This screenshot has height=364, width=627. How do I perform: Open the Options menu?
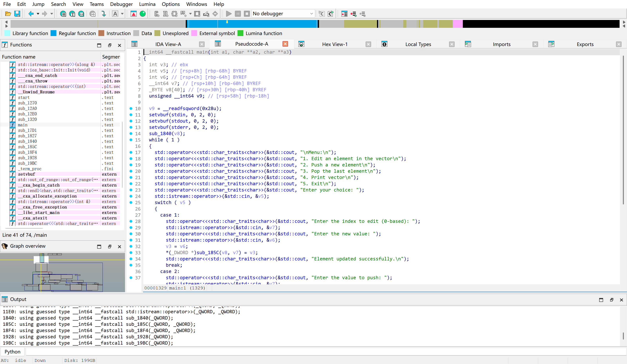[170, 4]
